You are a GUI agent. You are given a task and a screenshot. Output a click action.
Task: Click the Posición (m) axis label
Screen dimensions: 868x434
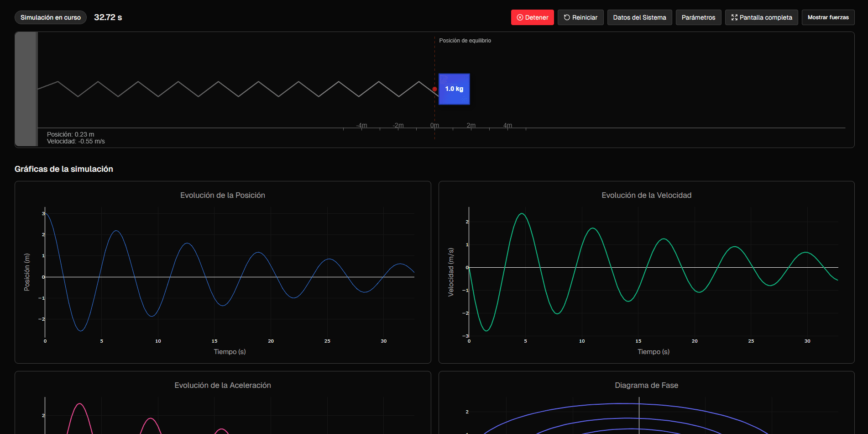(27, 272)
